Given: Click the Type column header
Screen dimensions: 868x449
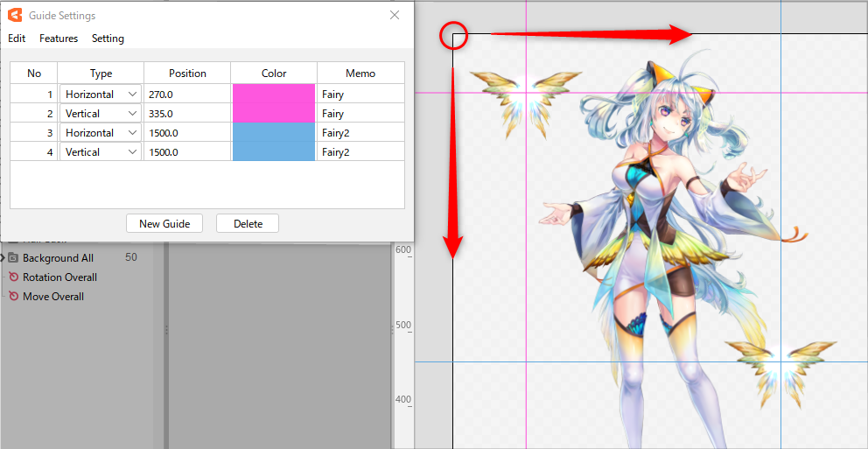Looking at the screenshot, I should pyautogui.click(x=101, y=73).
